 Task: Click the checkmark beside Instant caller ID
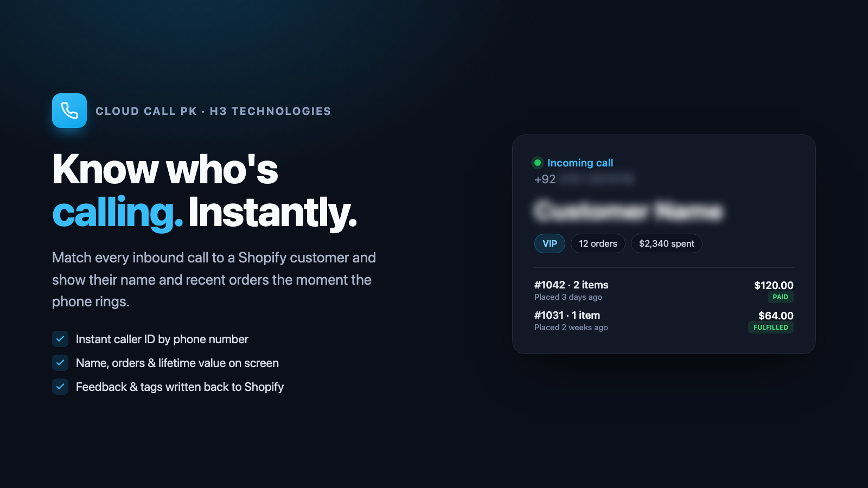pos(60,339)
